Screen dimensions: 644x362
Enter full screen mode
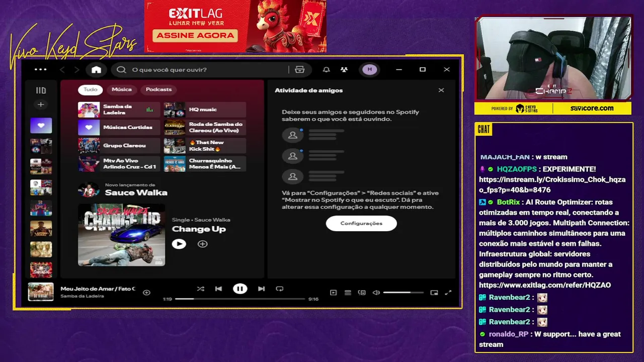tap(448, 293)
